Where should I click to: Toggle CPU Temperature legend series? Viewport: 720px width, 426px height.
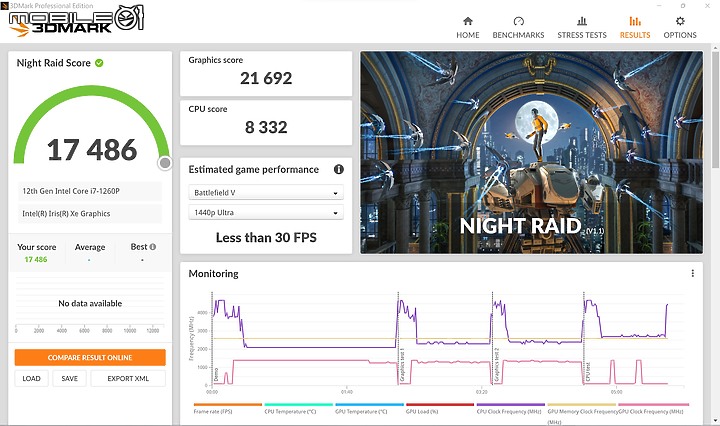[298, 409]
